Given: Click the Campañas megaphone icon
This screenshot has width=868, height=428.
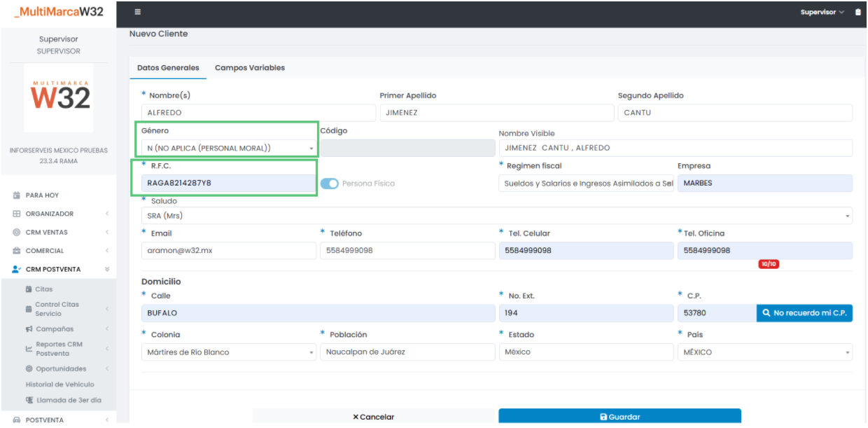Looking at the screenshot, I should click(x=29, y=329).
